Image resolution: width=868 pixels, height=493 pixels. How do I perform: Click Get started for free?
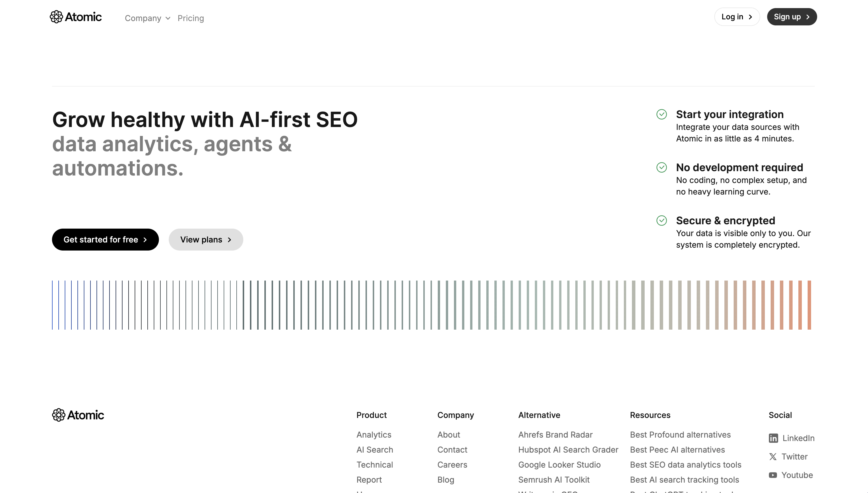pyautogui.click(x=105, y=240)
